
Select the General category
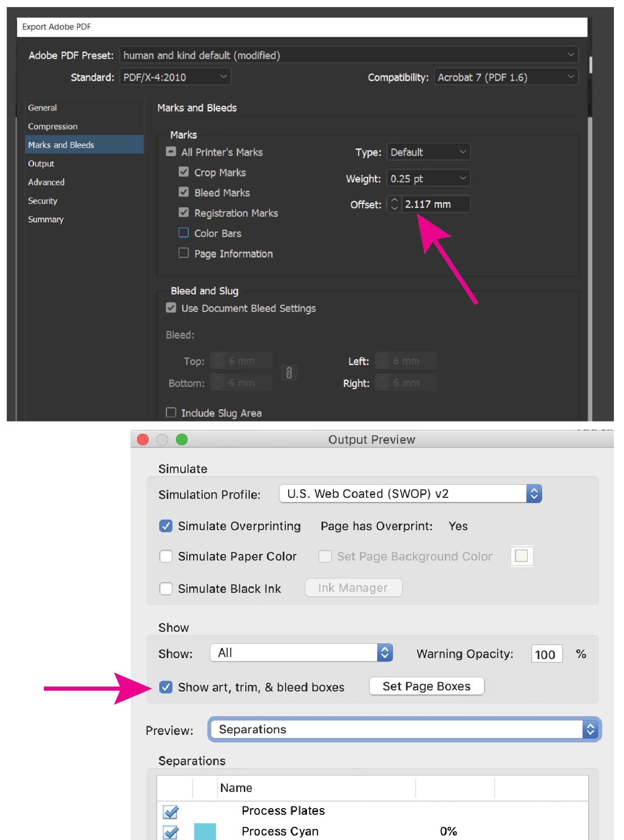pyautogui.click(x=42, y=108)
